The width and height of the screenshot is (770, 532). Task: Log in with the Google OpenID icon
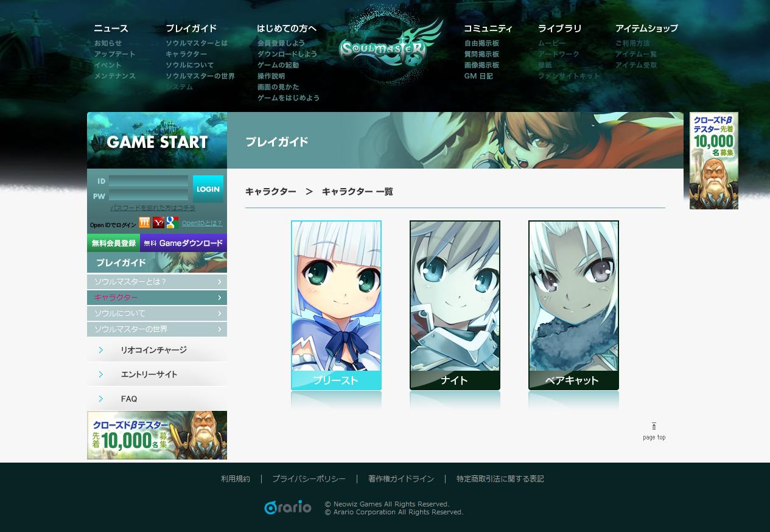[x=172, y=223]
